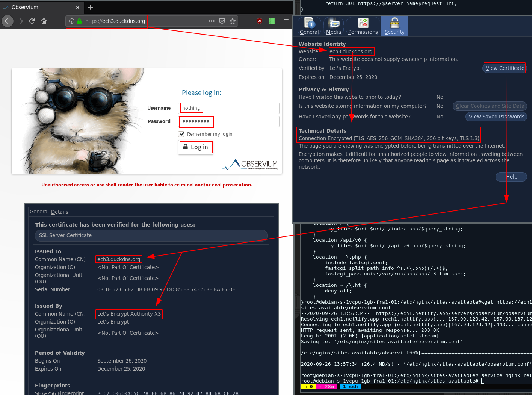Open General tab in Page Info
This screenshot has width=532, height=395.
click(309, 26)
